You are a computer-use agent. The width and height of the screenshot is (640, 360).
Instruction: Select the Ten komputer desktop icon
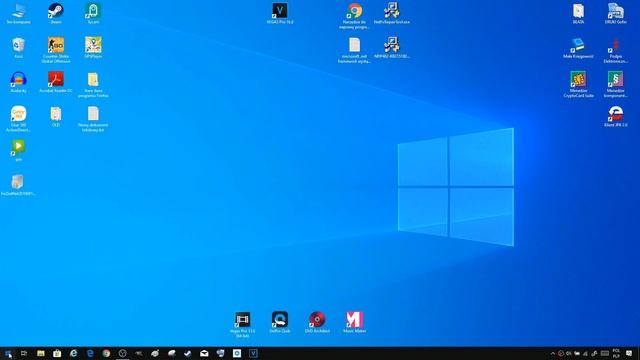[18, 13]
